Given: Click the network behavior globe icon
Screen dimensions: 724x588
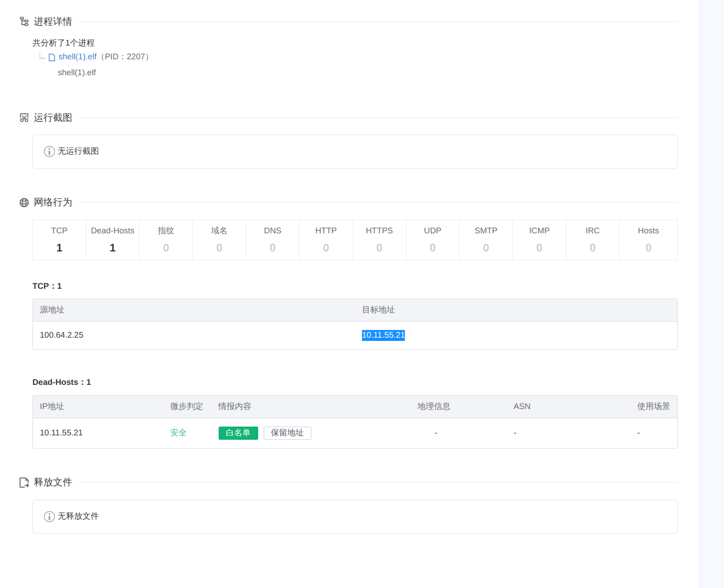Looking at the screenshot, I should [24, 203].
